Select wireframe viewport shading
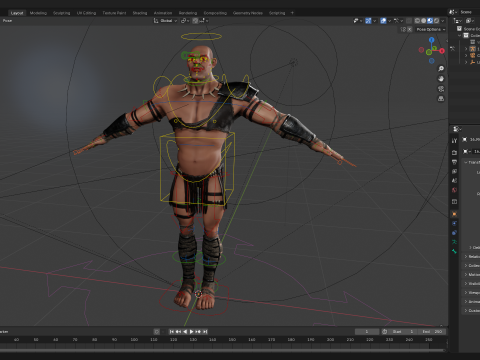The width and height of the screenshot is (480, 360). pyautogui.click(x=417, y=21)
